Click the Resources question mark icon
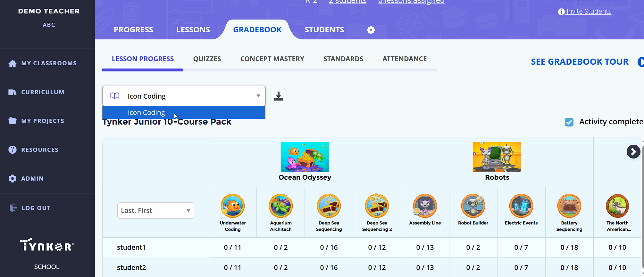644x277 pixels. [x=13, y=150]
